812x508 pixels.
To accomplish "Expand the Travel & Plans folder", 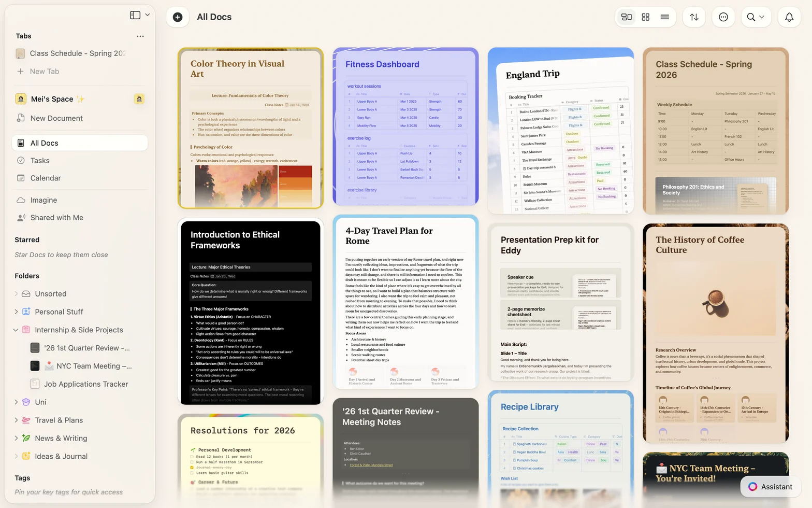I will (16, 420).
